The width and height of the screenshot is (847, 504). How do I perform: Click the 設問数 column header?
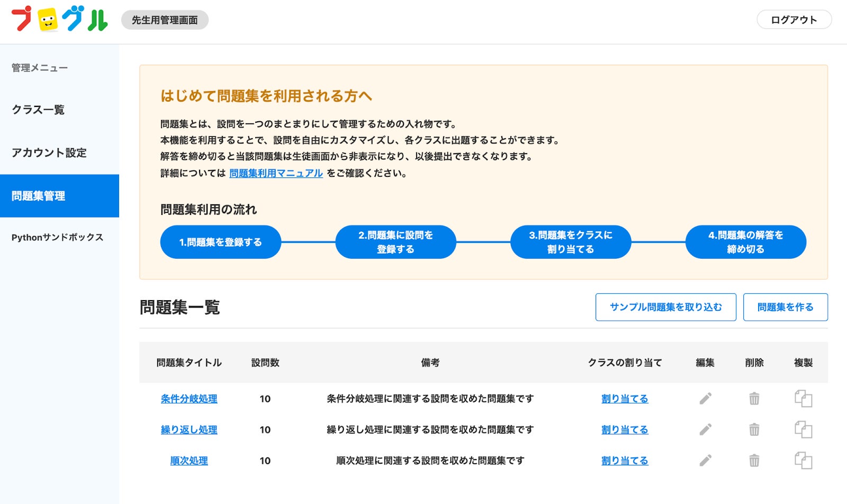tap(265, 363)
